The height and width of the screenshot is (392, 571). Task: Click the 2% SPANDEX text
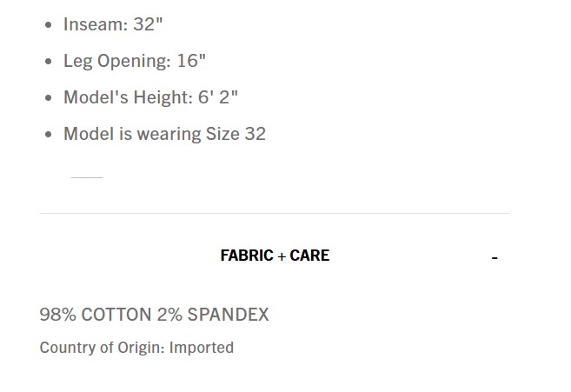point(213,315)
